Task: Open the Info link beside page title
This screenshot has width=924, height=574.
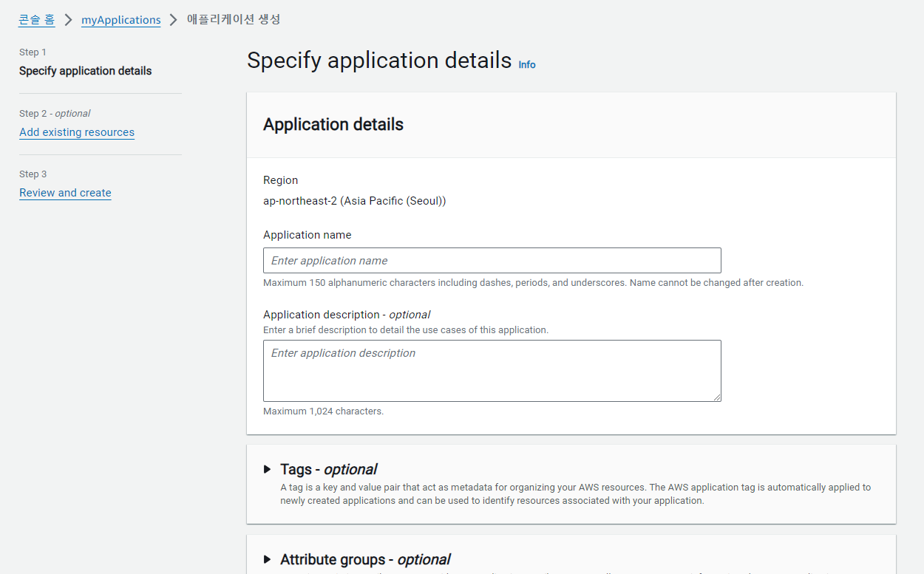Action: pos(527,65)
